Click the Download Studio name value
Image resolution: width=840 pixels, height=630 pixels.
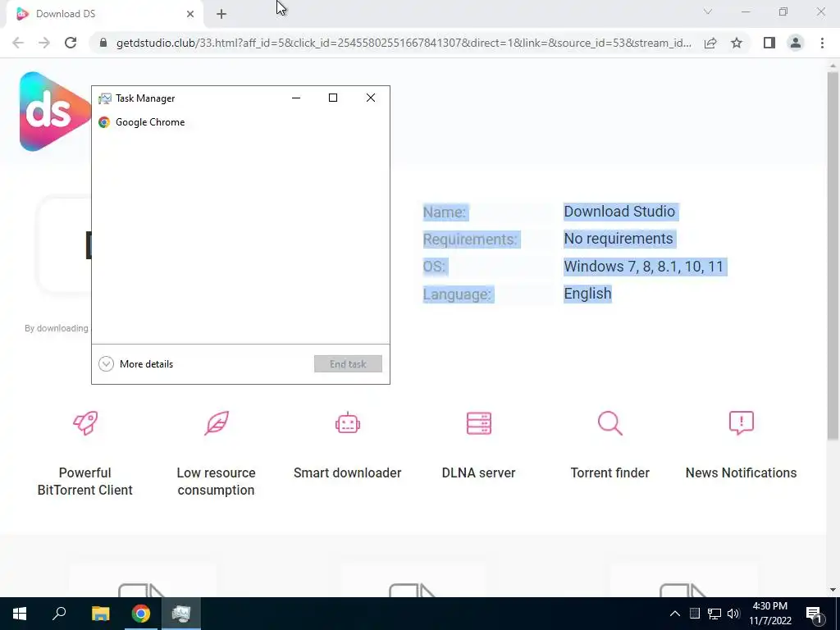click(x=619, y=212)
